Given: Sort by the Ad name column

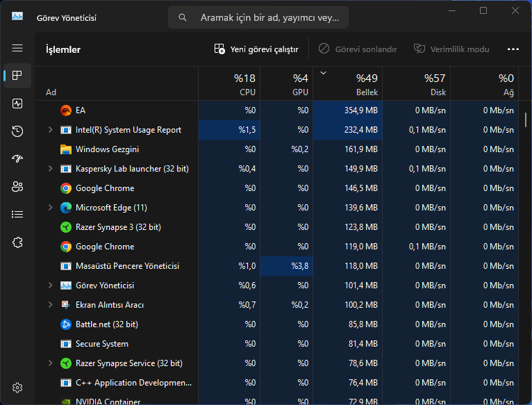Looking at the screenshot, I should [x=117, y=84].
